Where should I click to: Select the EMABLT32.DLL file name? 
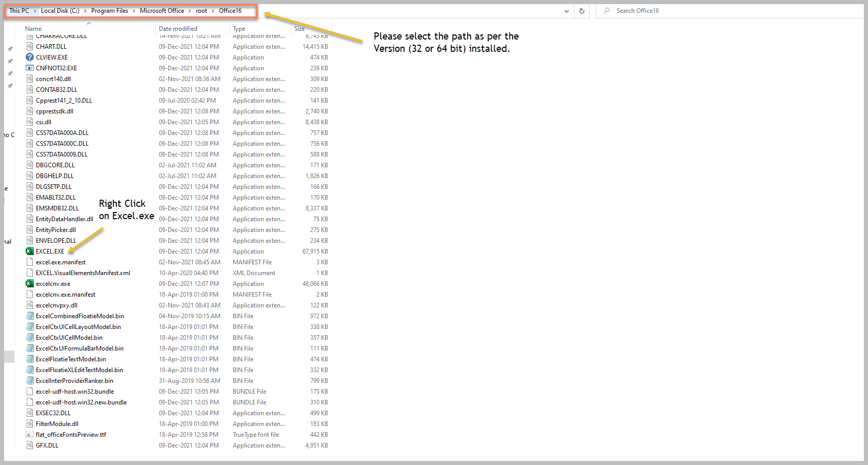(56, 198)
